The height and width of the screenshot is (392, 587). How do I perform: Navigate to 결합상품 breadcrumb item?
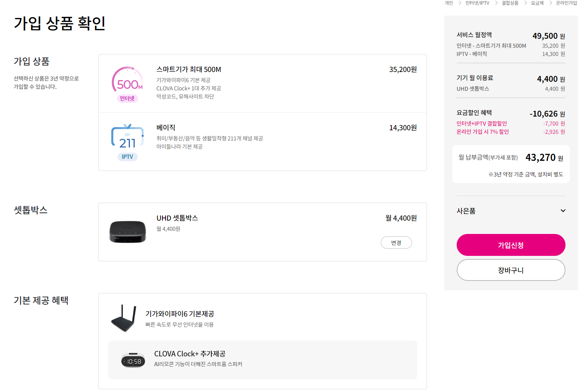click(x=510, y=3)
